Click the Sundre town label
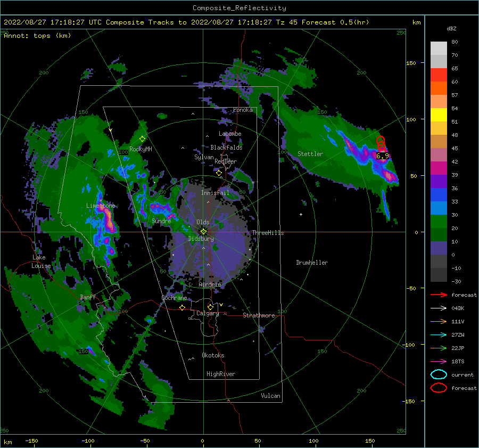 161,221
